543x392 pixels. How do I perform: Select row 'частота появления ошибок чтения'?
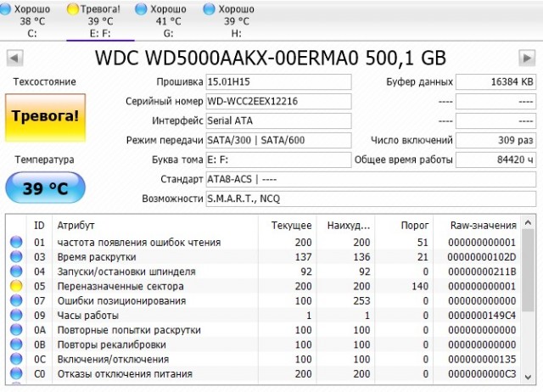click(x=263, y=242)
